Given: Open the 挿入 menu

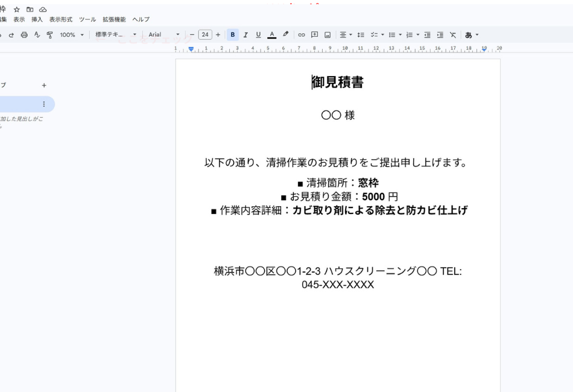Looking at the screenshot, I should point(37,19).
